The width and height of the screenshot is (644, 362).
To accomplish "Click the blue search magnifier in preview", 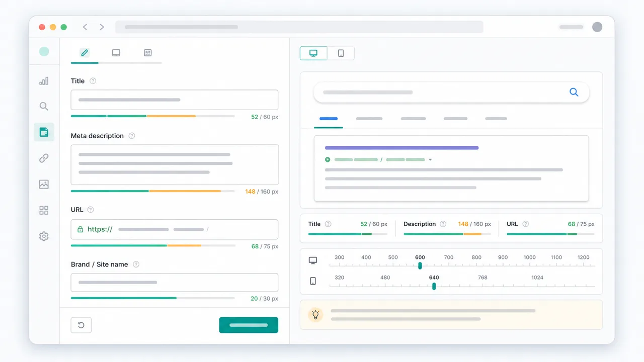I will tap(574, 92).
